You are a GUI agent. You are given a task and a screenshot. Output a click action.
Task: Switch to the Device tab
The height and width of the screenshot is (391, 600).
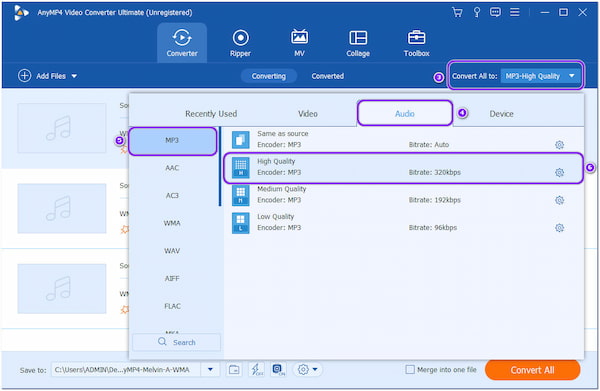pos(501,114)
